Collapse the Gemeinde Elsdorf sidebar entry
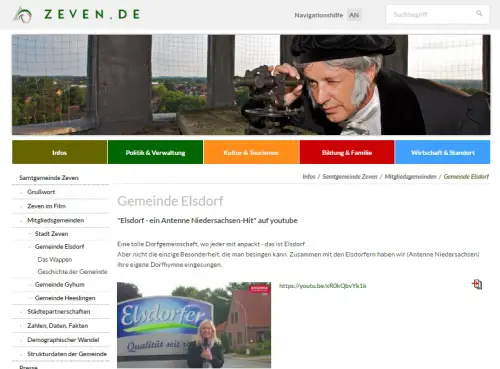This screenshot has height=369, width=500. (30, 247)
